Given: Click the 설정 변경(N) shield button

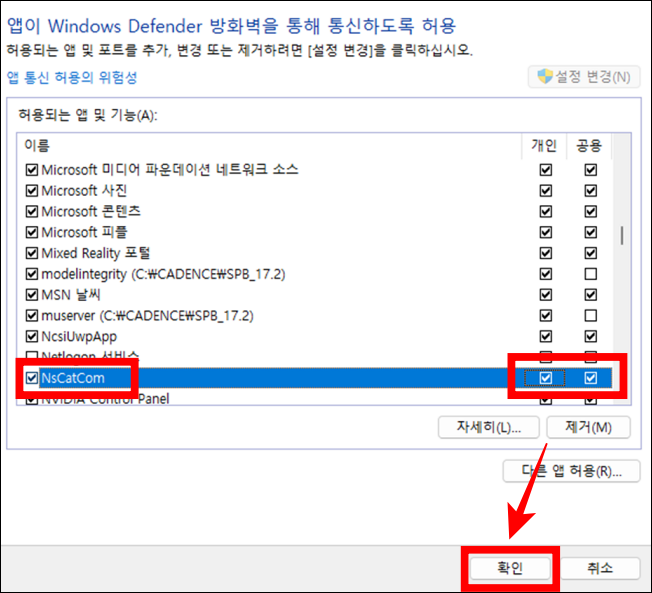Looking at the screenshot, I should point(584,77).
